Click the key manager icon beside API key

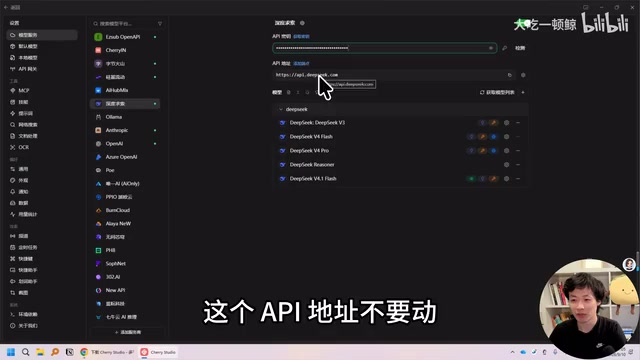504,48
